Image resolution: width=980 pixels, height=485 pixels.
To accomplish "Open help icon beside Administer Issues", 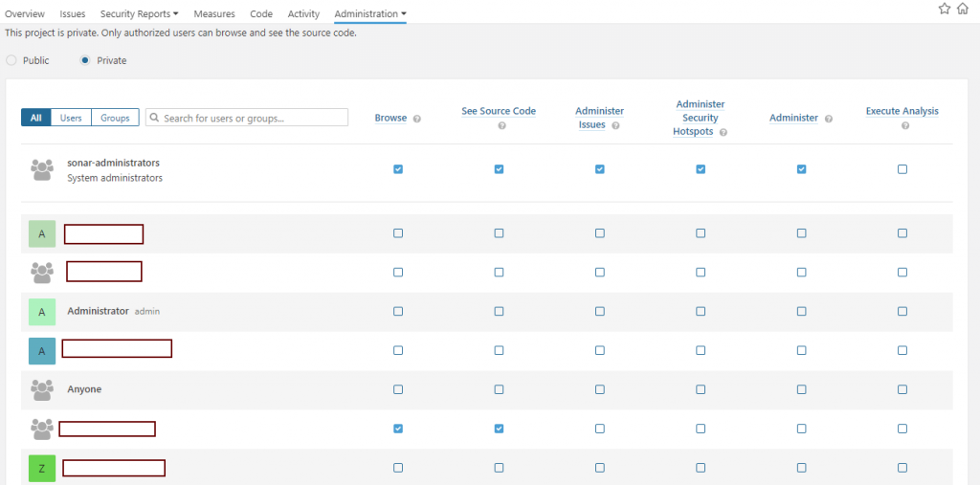I will coord(615,125).
